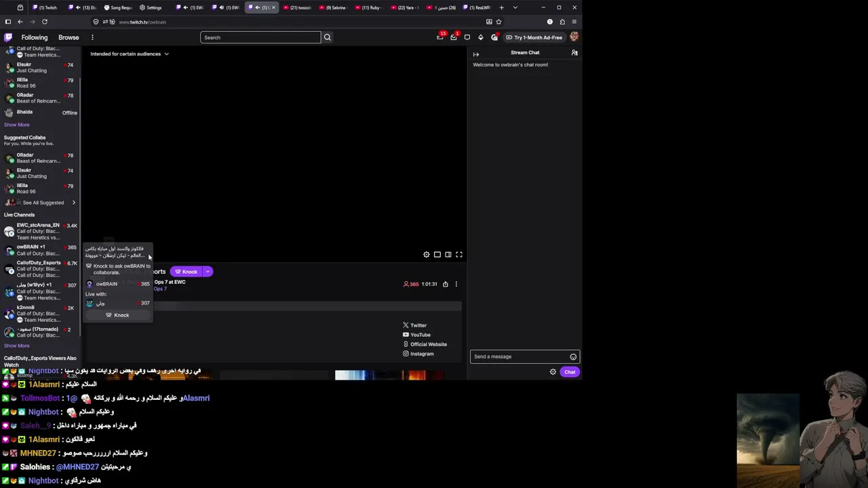Click the Stream Chat heading
868x488 pixels.
click(x=525, y=52)
